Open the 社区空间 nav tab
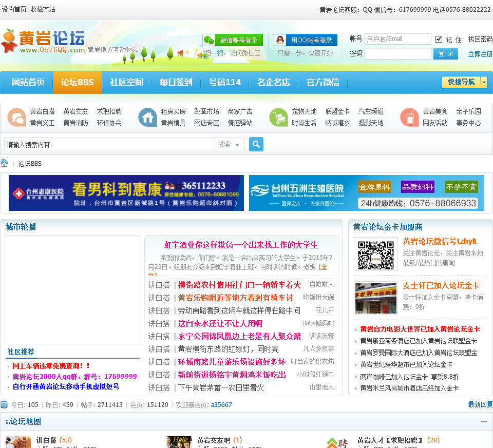Image resolution: width=493 pixels, height=448 pixels. click(126, 82)
